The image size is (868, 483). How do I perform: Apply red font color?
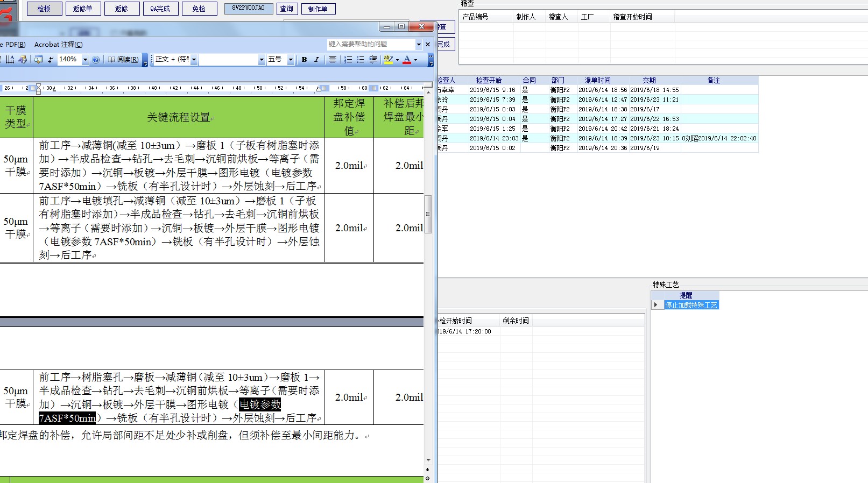pyautogui.click(x=407, y=60)
